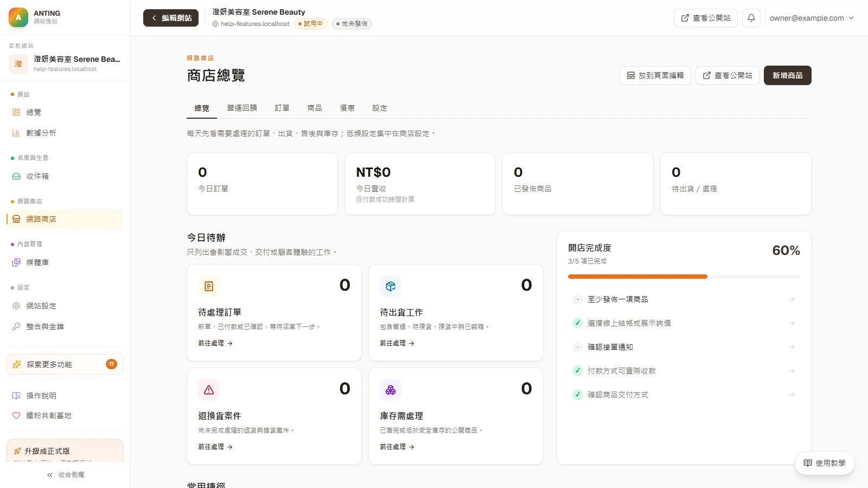Open 鐵粉共創基地 community link
Image resolution: width=868 pixels, height=488 pixels.
(x=65, y=415)
